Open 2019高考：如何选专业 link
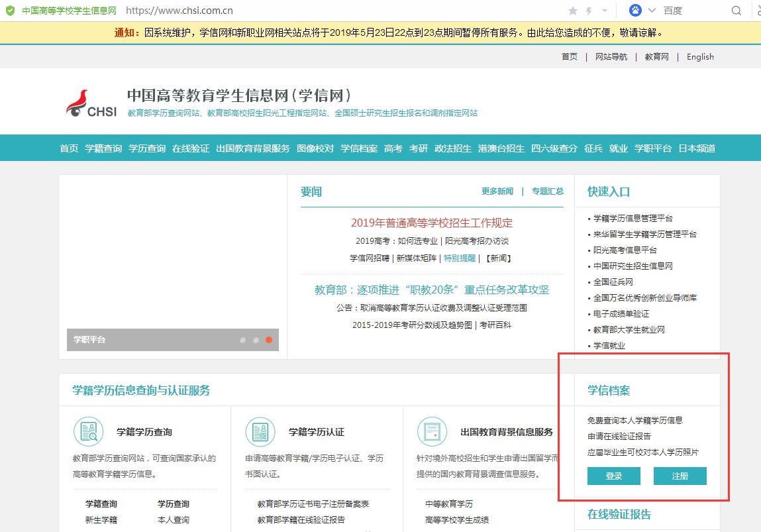Screen dimensions: 761x532 tap(397, 240)
